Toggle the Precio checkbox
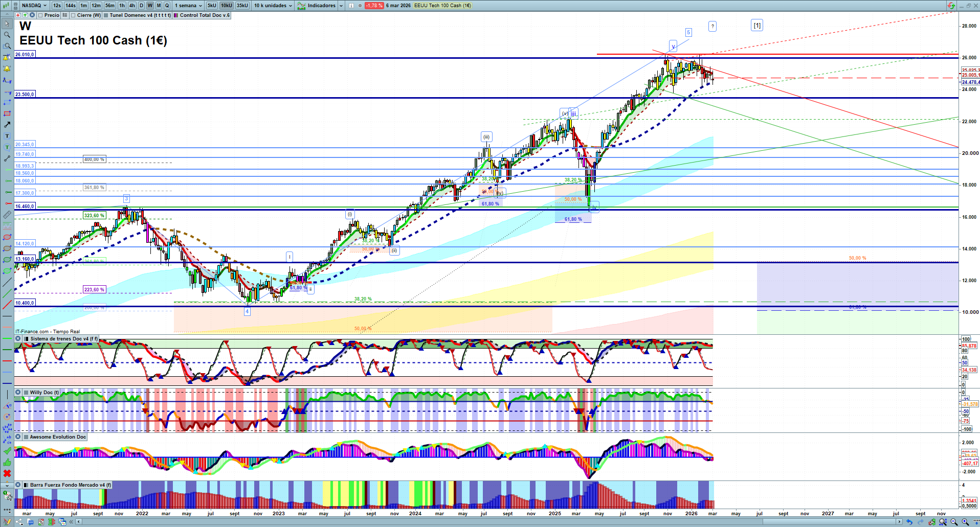 click(x=40, y=15)
